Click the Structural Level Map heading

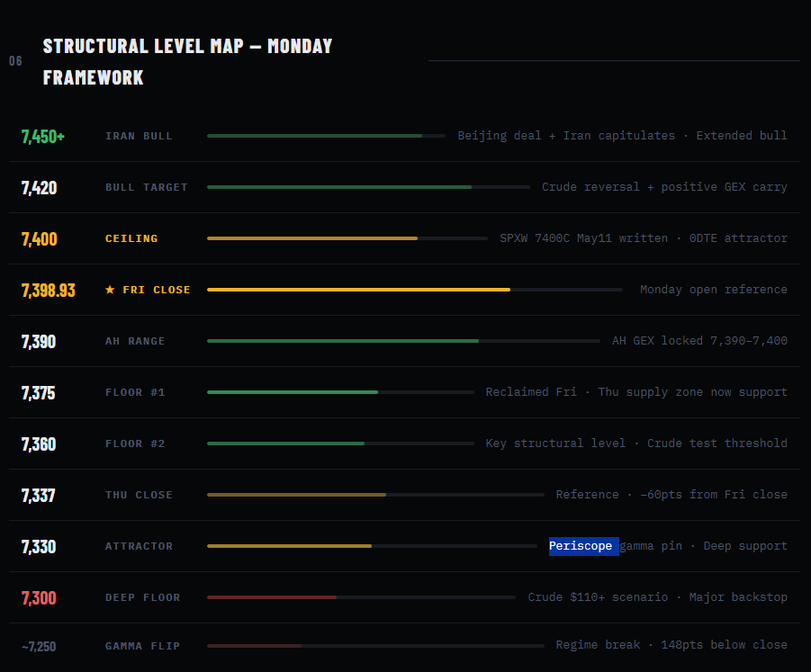(187, 61)
